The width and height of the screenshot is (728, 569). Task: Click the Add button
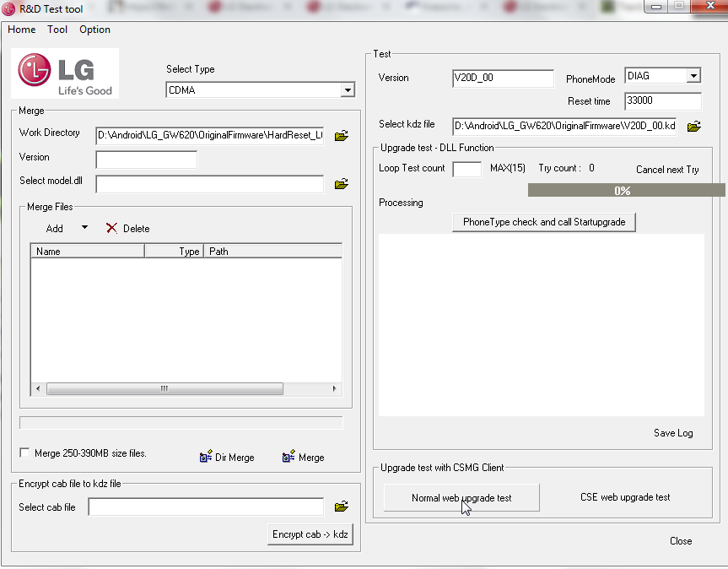tap(54, 229)
